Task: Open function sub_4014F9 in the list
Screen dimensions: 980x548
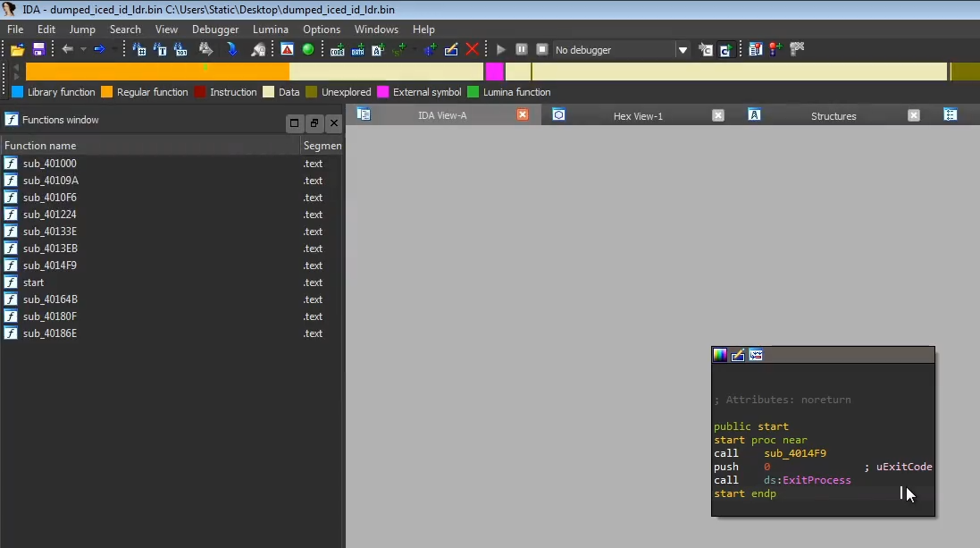Action: (x=49, y=266)
